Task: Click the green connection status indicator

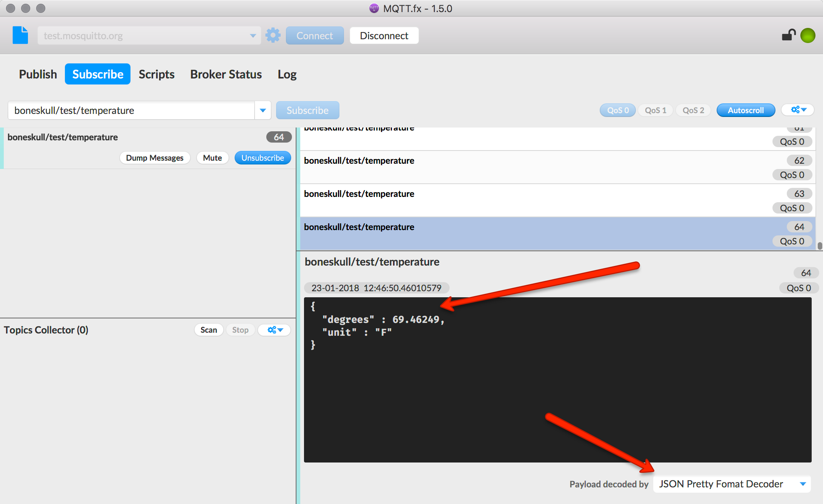Action: (808, 35)
